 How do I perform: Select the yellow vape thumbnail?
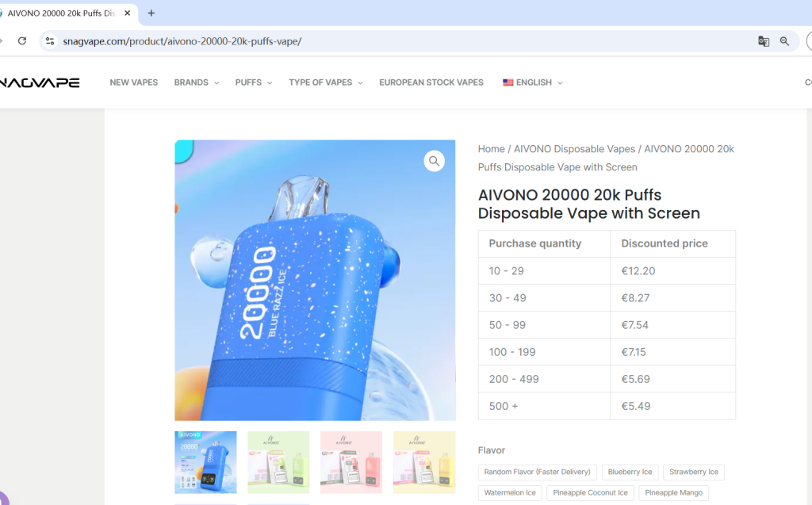pyautogui.click(x=424, y=462)
